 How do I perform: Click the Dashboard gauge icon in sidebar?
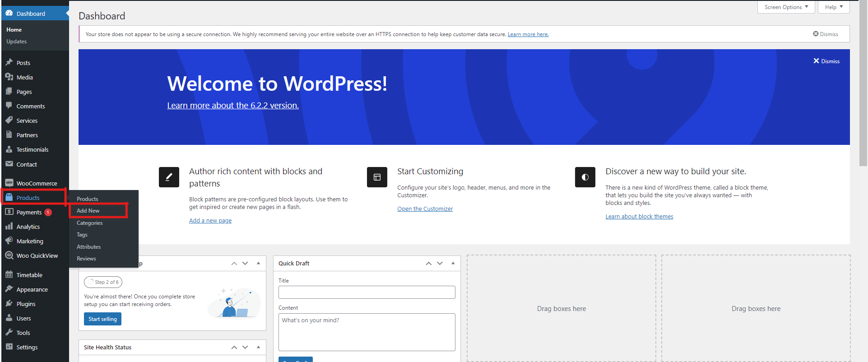coord(9,13)
